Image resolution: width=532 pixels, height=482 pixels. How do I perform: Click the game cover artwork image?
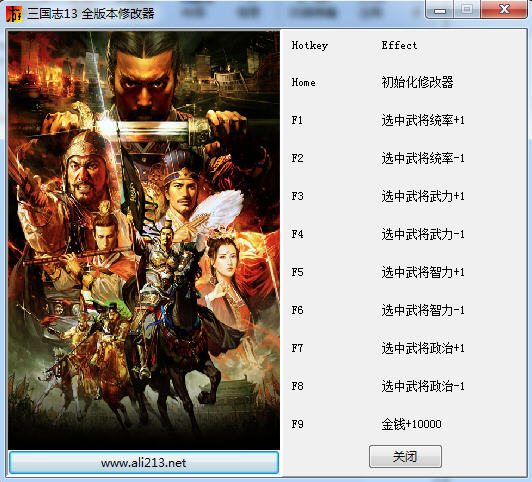[144, 240]
